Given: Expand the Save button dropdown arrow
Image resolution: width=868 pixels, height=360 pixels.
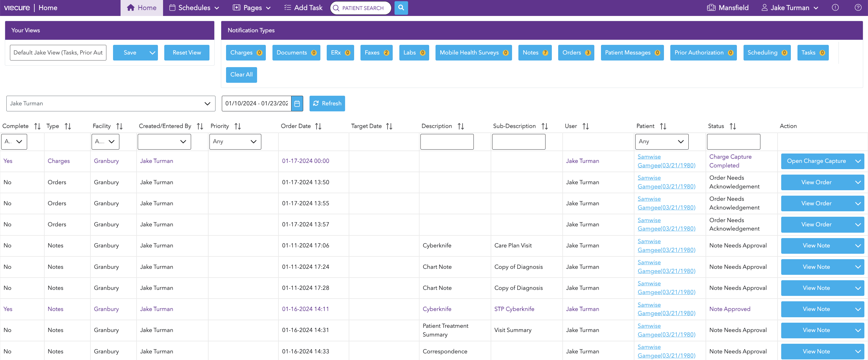Looking at the screenshot, I should pos(152,53).
